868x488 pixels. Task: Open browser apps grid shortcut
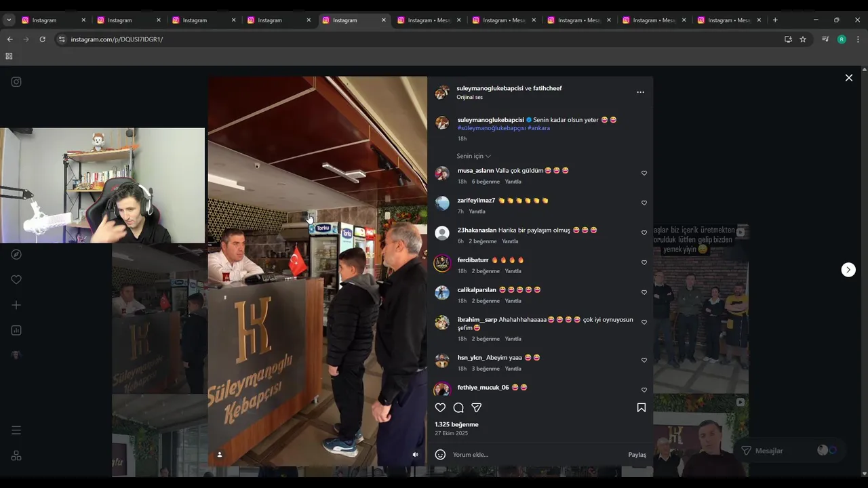click(x=9, y=56)
